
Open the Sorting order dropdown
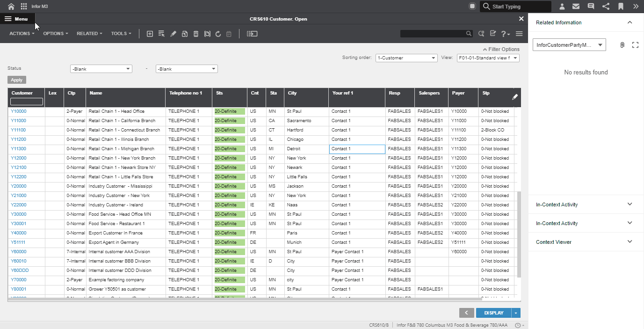tap(406, 58)
